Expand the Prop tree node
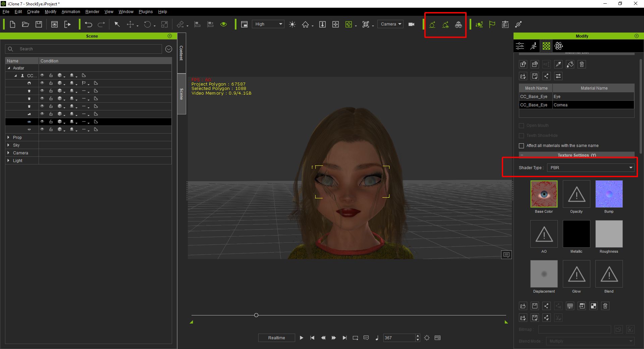Viewport: 644px width, 349px height. click(8, 137)
